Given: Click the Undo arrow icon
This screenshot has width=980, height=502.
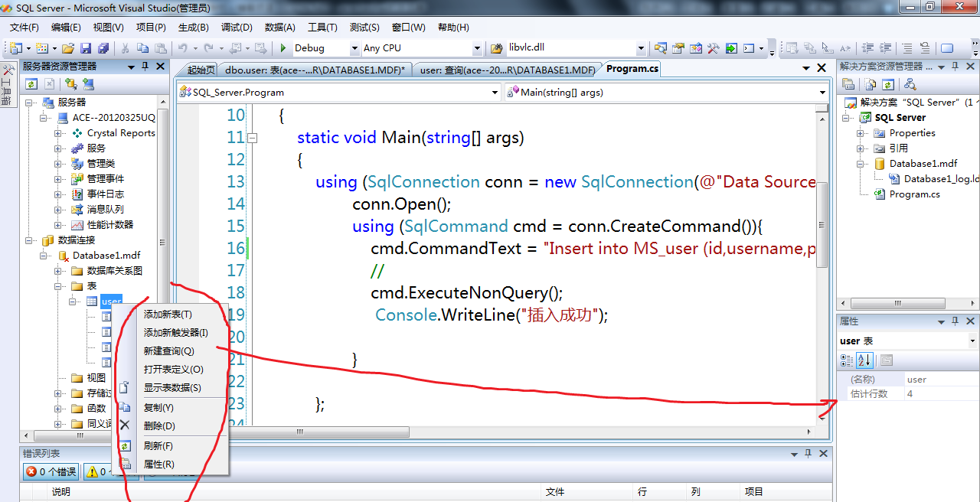Looking at the screenshot, I should 183,48.
